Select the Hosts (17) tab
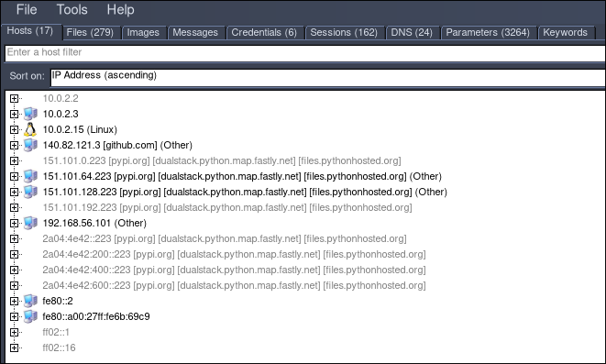The height and width of the screenshot is (364, 606). click(30, 31)
